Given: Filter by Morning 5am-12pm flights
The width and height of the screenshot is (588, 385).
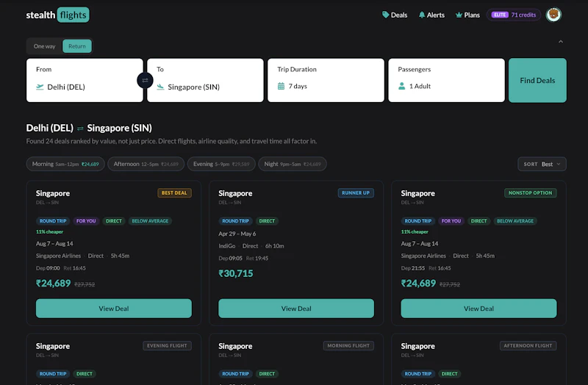Looking at the screenshot, I should point(65,164).
